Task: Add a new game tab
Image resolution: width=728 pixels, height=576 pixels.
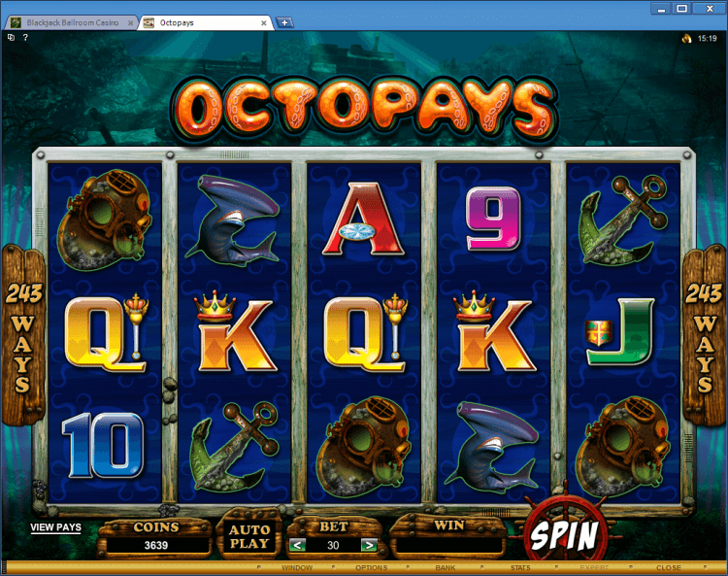Action: point(284,22)
